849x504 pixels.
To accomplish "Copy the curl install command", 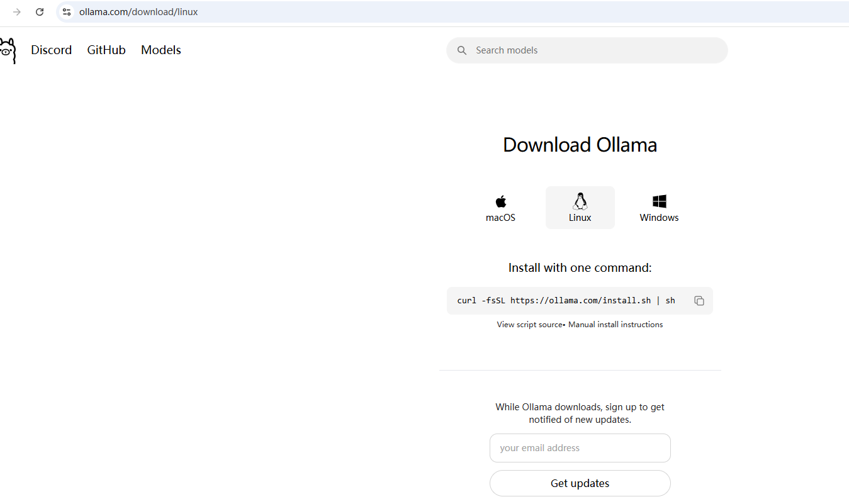I will pyautogui.click(x=699, y=301).
